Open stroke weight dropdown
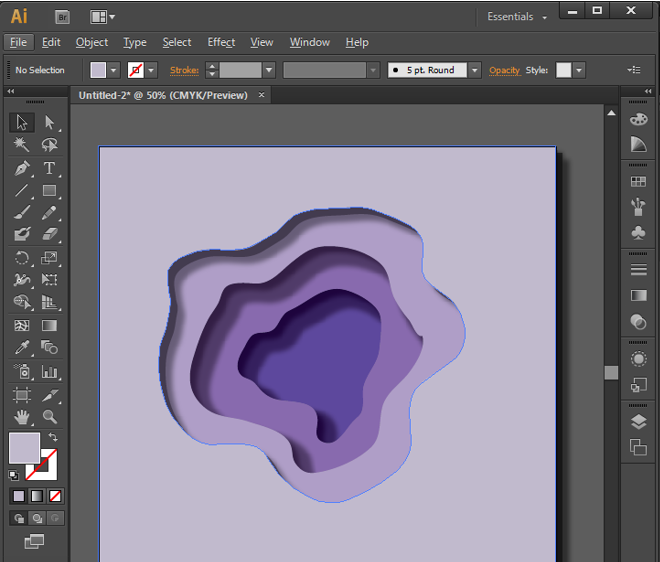 point(269,70)
